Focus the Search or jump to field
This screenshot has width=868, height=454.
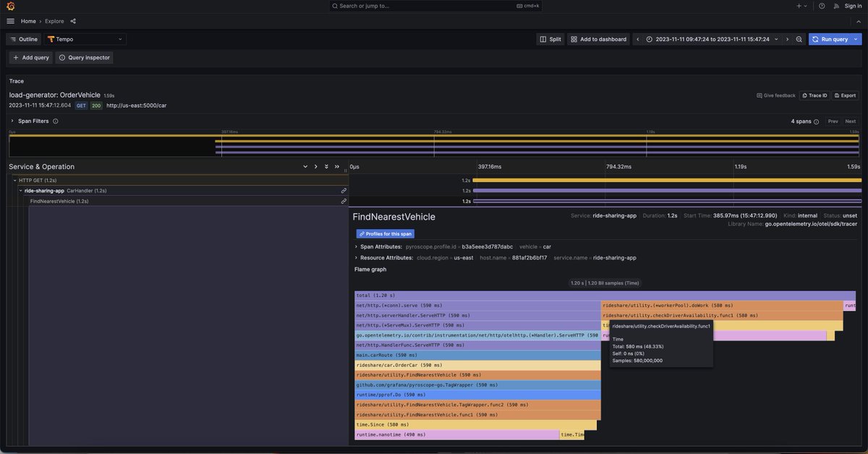click(x=435, y=6)
